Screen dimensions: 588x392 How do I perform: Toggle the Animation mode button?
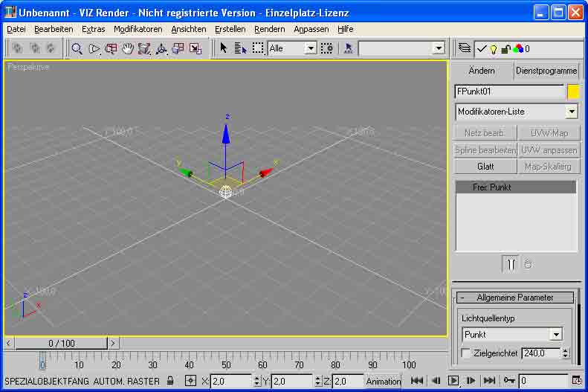383,381
